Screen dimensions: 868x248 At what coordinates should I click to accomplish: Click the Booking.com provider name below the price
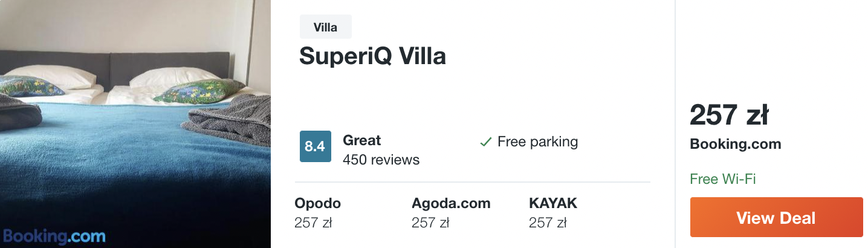[735, 145]
